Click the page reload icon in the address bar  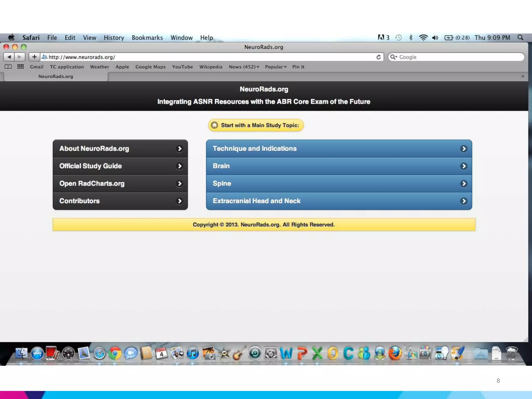coord(378,57)
